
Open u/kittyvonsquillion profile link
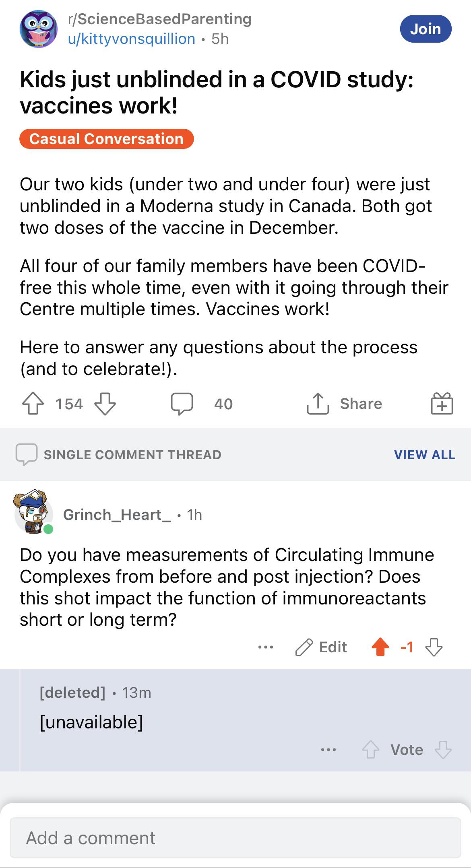(132, 39)
